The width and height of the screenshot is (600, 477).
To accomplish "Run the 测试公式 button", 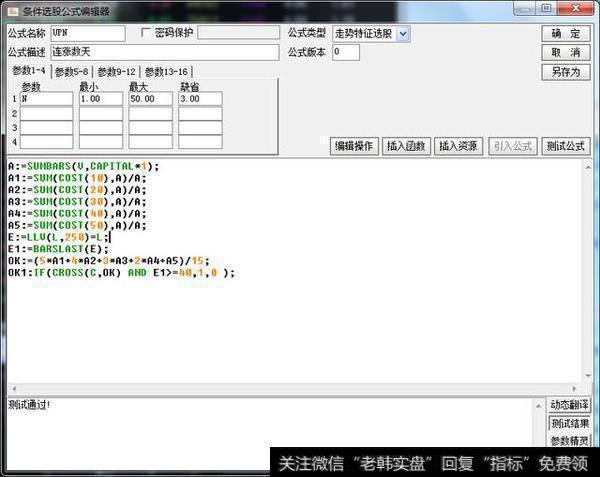I will pos(566,146).
